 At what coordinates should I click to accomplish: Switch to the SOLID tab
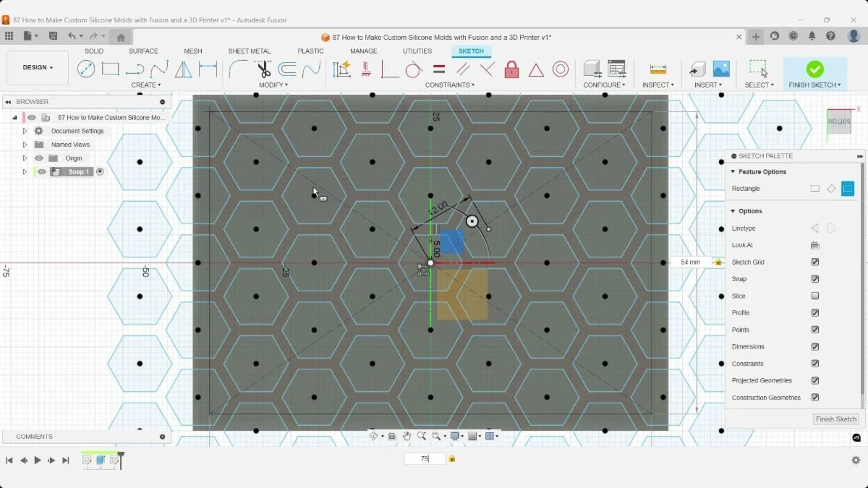tap(94, 51)
